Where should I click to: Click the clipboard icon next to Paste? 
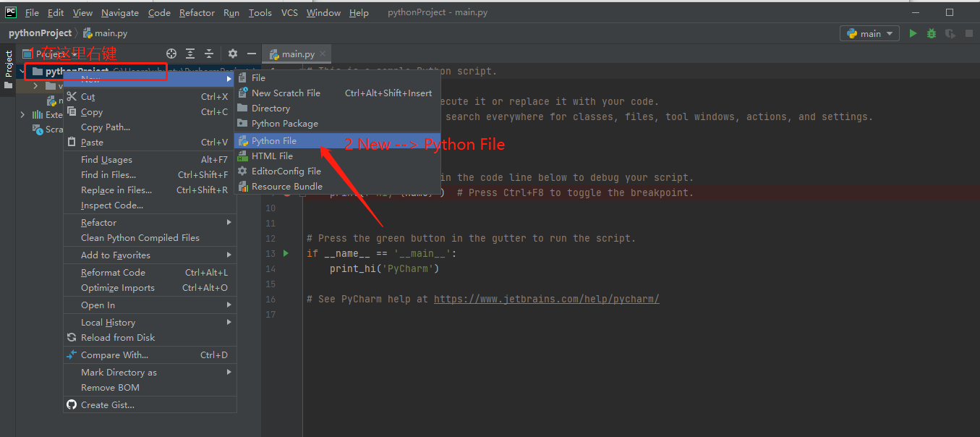pyautogui.click(x=72, y=142)
